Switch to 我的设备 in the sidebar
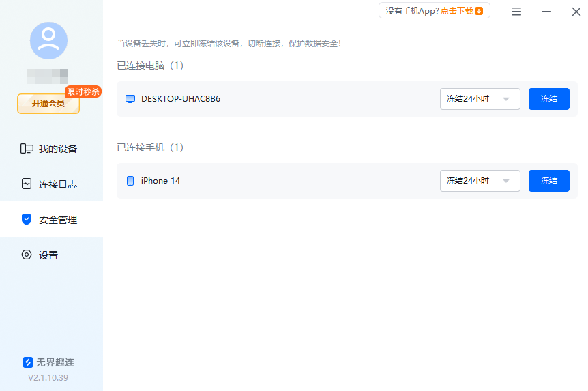The image size is (588, 391). coord(57,149)
